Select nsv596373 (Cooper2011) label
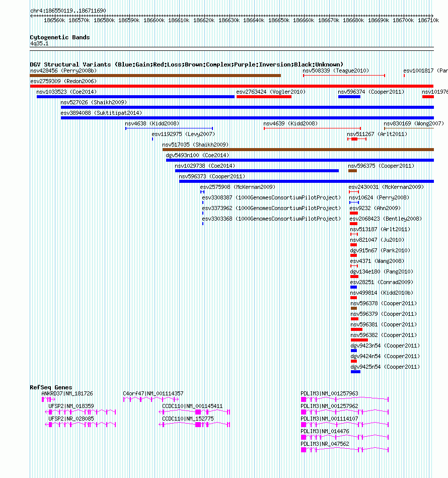 click(x=211, y=176)
